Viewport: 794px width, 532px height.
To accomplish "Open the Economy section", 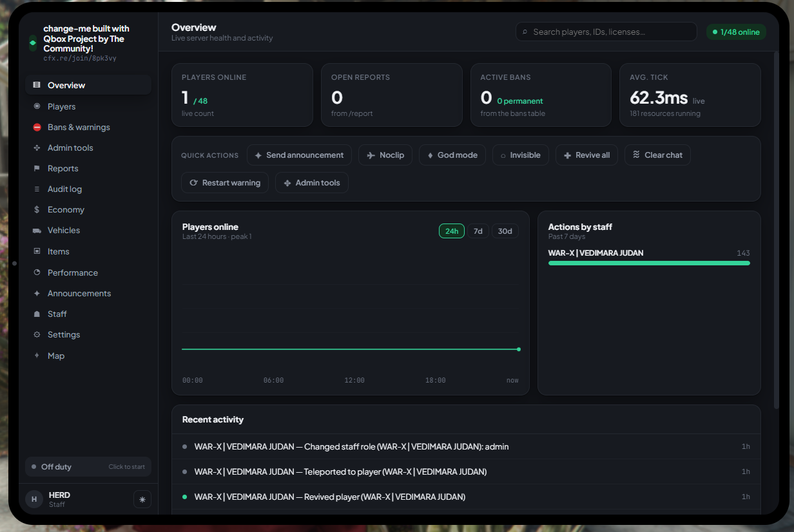I will click(88, 209).
